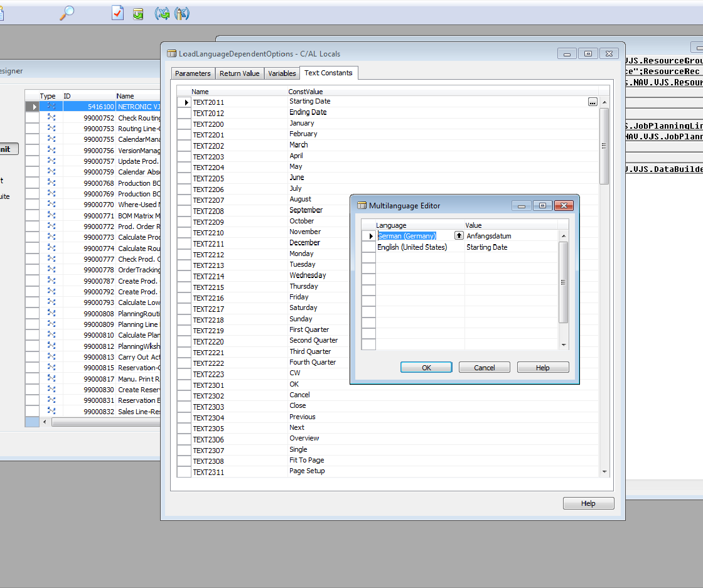Screen dimensions: 703x588
Task: Open the Return Value tab
Action: click(x=239, y=73)
